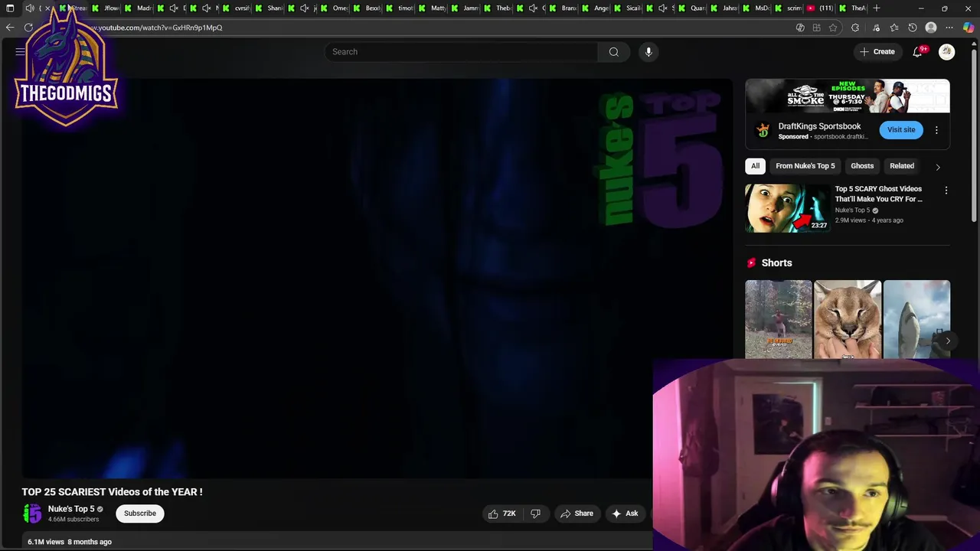The width and height of the screenshot is (980, 551).
Task: Open the YouTube account avatar menu
Action: tap(947, 52)
